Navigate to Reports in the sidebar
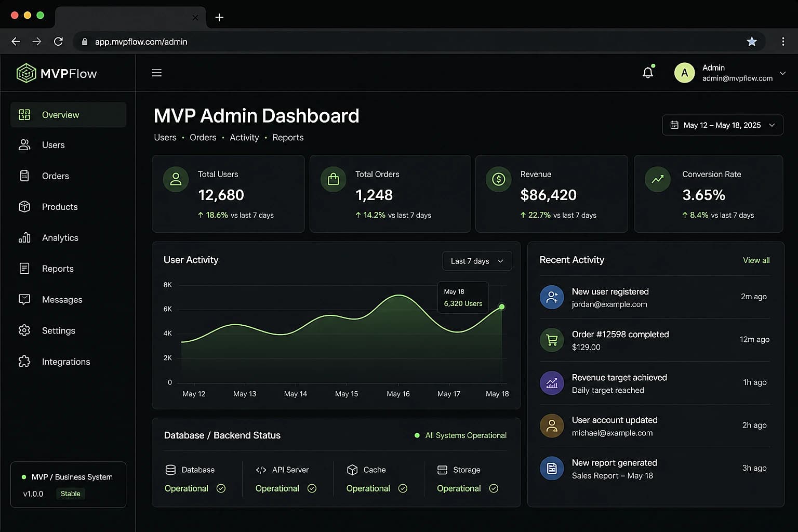 (x=68, y=269)
